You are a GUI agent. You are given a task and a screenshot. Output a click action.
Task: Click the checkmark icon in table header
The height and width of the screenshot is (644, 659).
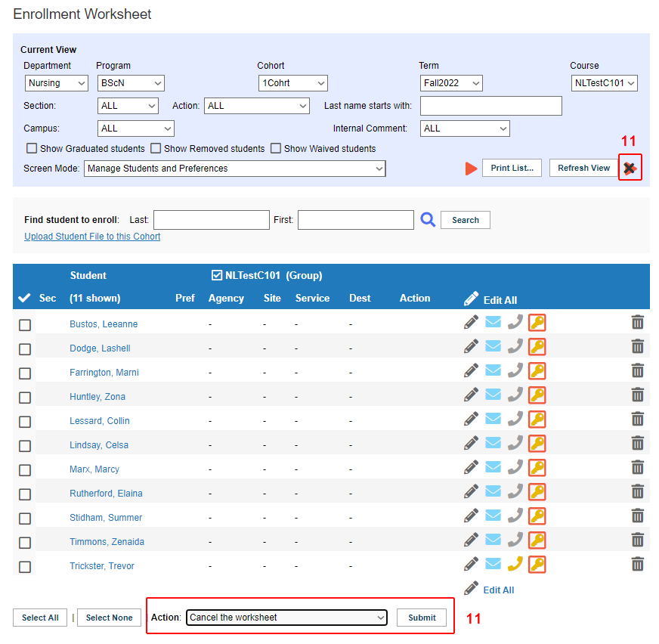(x=24, y=298)
